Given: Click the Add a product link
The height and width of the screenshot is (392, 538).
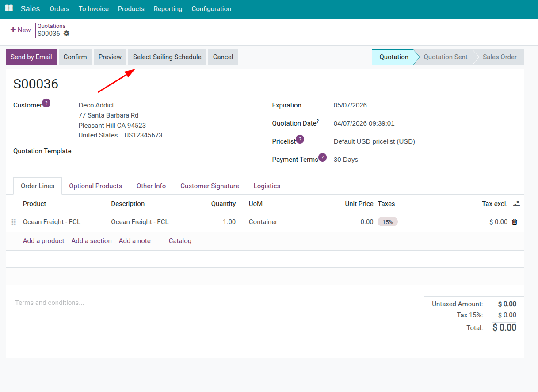Looking at the screenshot, I should pyautogui.click(x=43, y=241).
